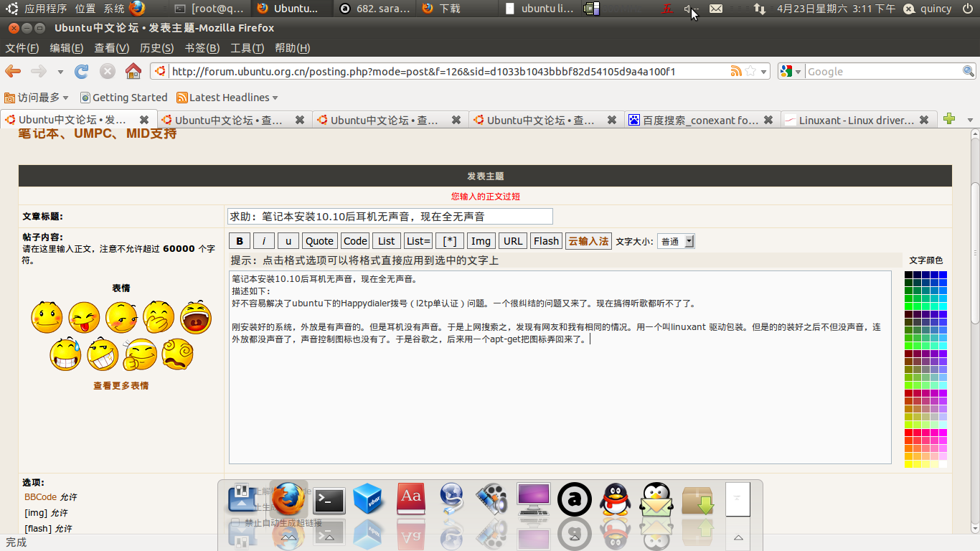Expand the address bar URL history dropdown
This screenshot has height=551, width=980.
765,72
